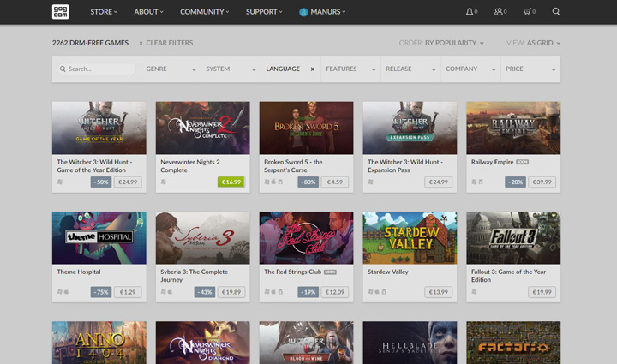The image size is (617, 364).
Task: Open Theme Hospital cover thumbnail
Action: tap(99, 238)
